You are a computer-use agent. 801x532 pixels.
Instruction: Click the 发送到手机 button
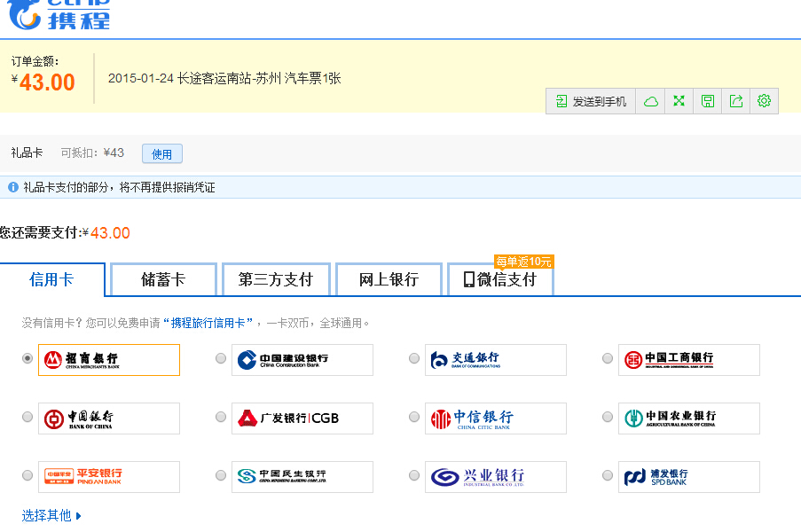591,101
